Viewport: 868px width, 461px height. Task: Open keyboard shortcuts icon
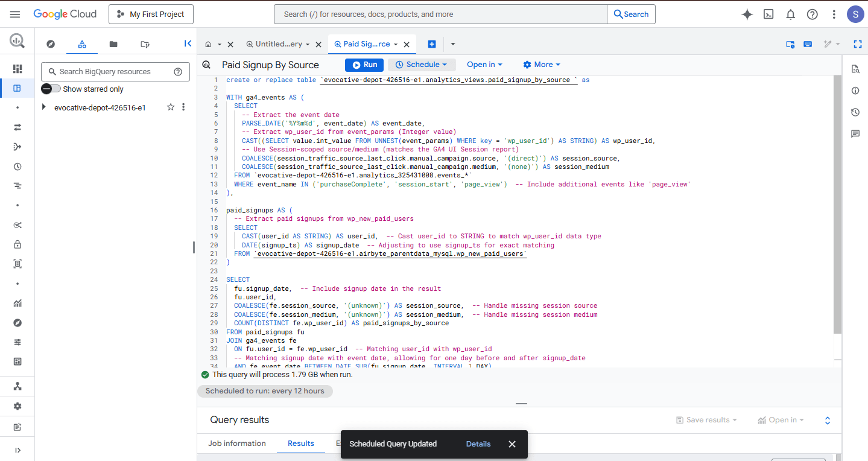pos(808,44)
